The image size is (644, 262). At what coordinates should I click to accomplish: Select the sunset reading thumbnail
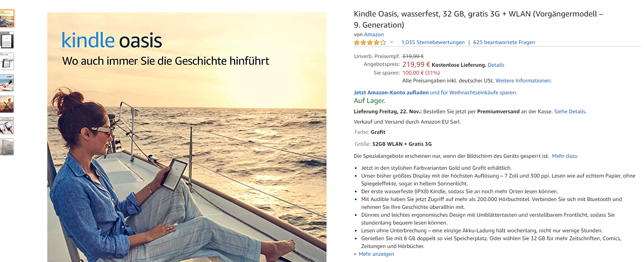tap(7, 104)
